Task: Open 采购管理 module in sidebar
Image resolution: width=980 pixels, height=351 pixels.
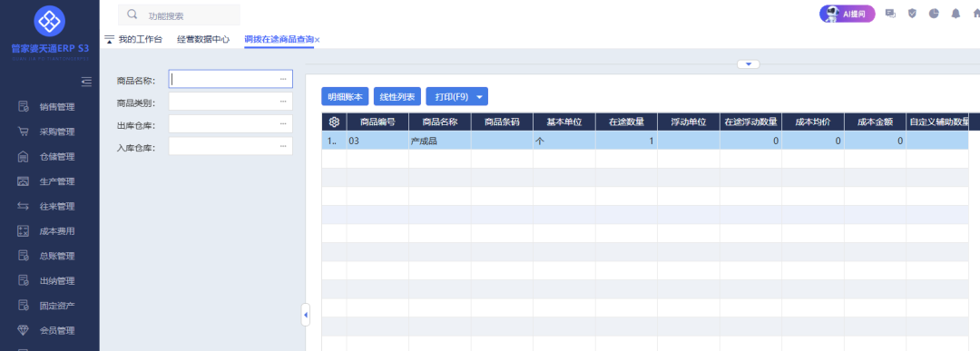Action: click(x=49, y=132)
